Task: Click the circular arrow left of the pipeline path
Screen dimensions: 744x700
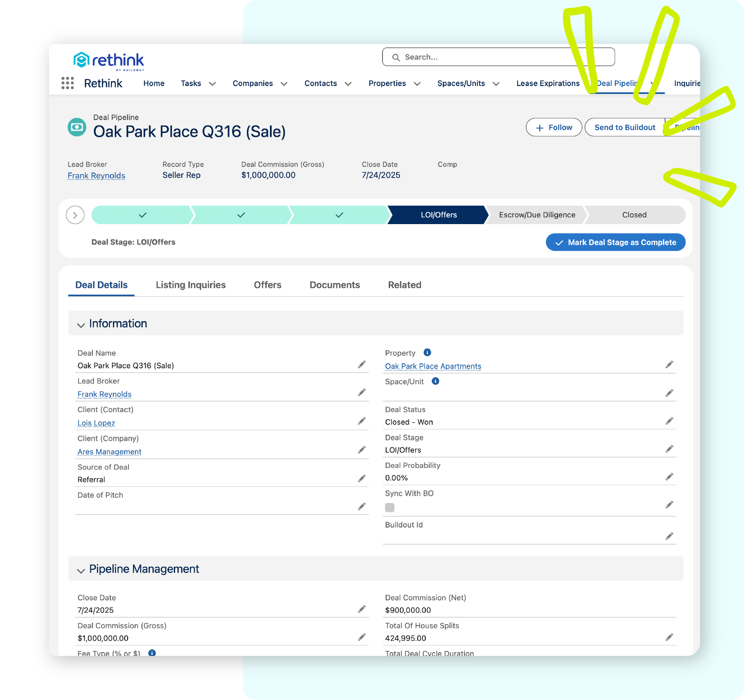Action: (75, 215)
